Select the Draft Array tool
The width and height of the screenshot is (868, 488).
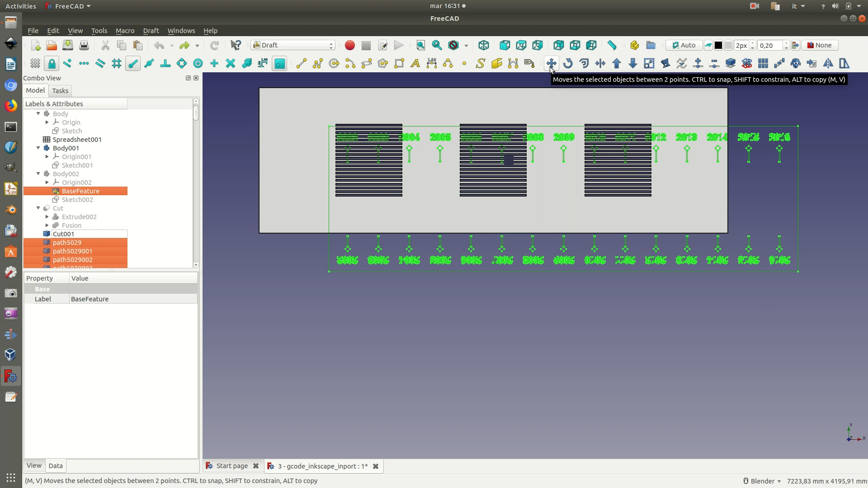tap(763, 64)
